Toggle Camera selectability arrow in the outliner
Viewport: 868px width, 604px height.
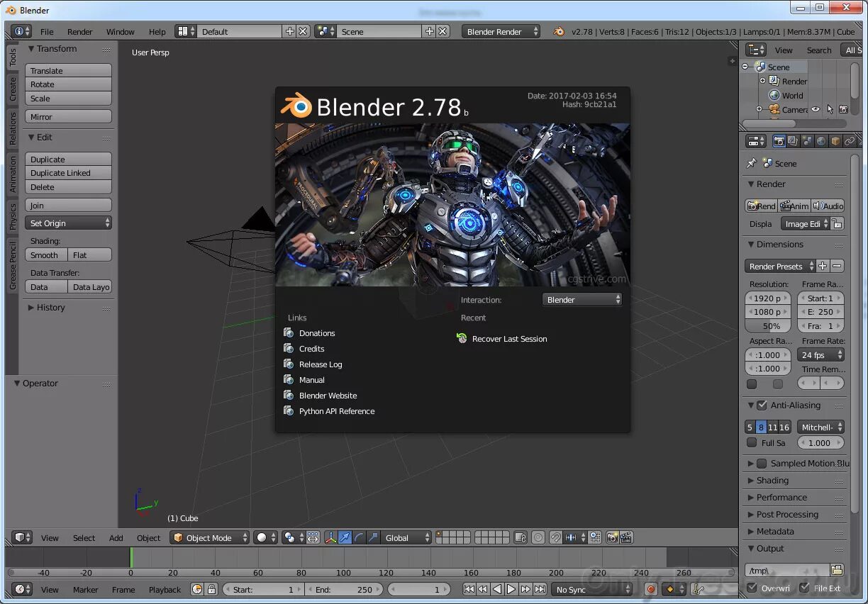click(x=830, y=109)
